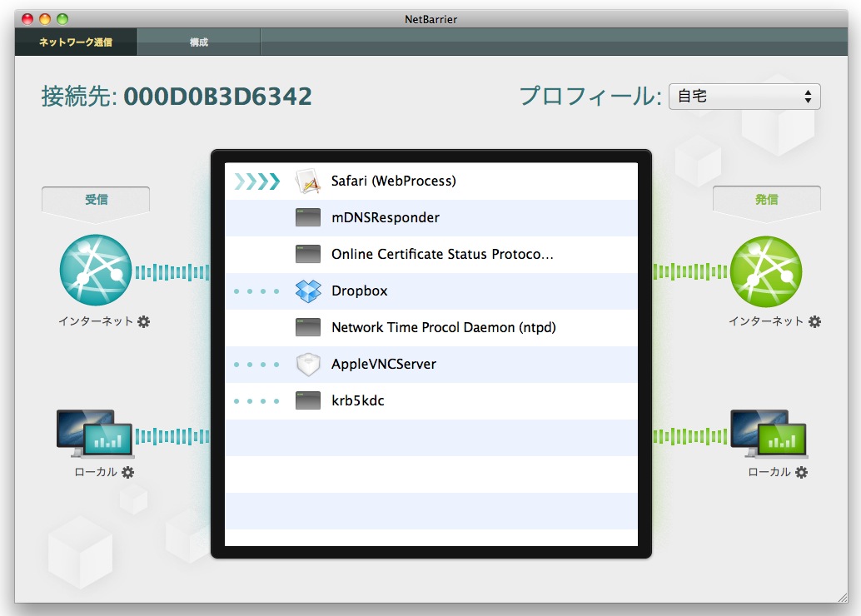Image resolution: width=861 pixels, height=616 pixels.
Task: Select the mDNSResponder row text
Action: [386, 217]
